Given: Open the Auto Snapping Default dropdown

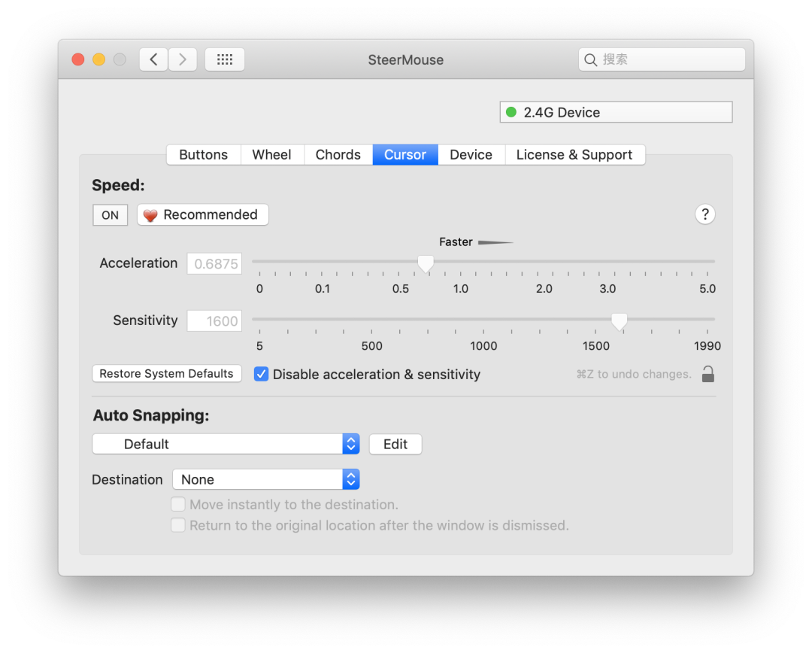Looking at the screenshot, I should click(226, 444).
